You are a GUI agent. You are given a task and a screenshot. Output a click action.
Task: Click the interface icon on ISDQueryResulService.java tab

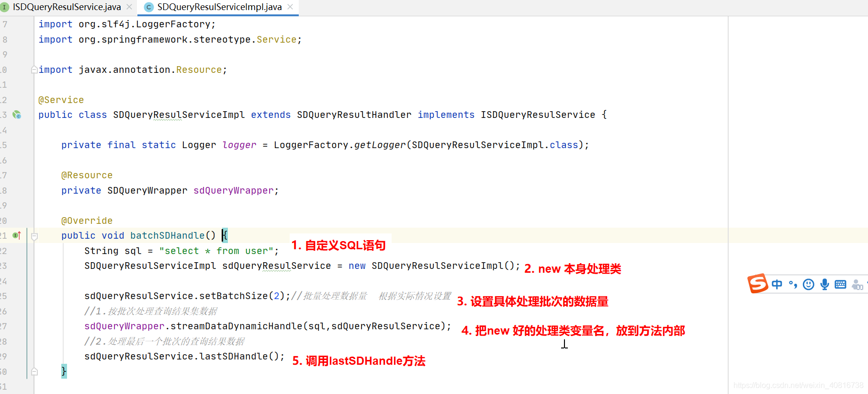5,7
